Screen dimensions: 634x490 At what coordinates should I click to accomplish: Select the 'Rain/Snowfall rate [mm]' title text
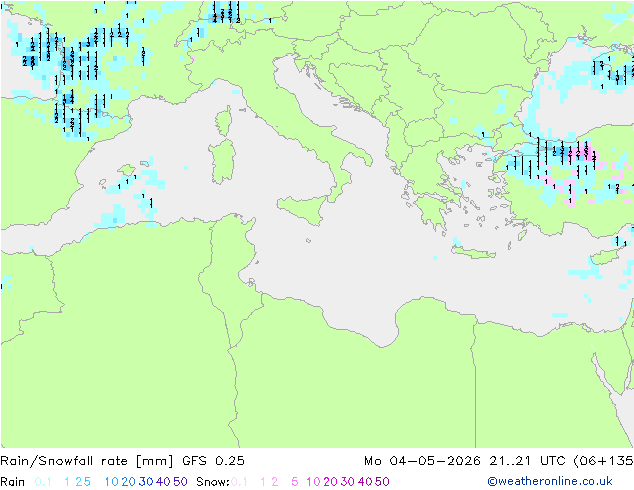tap(87, 461)
